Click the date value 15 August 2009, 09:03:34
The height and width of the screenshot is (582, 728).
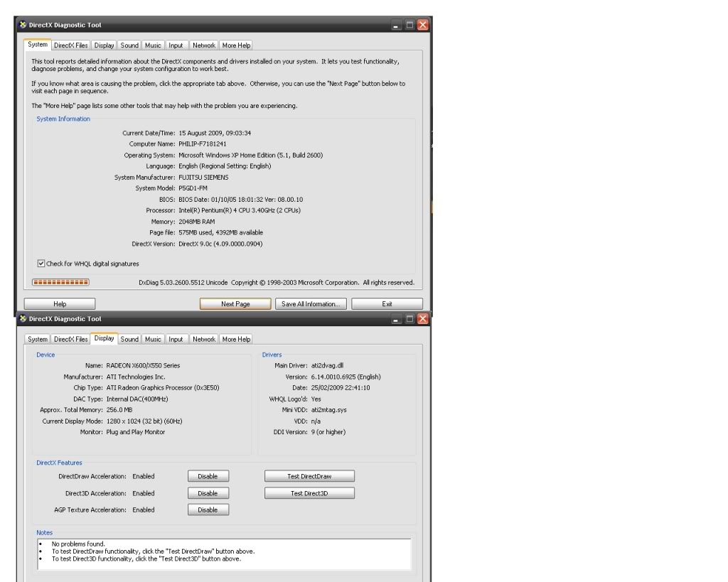point(215,133)
